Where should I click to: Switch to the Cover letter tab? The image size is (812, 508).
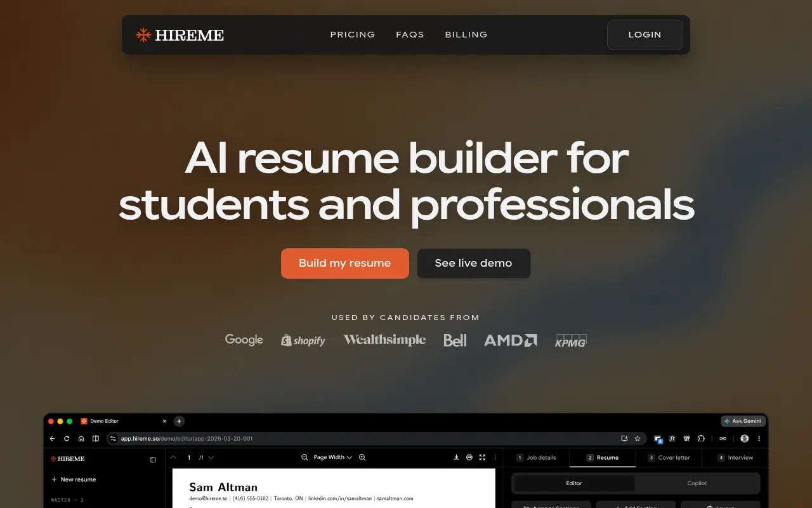point(669,457)
